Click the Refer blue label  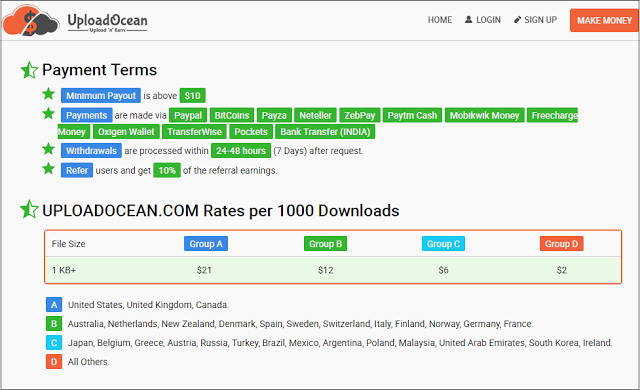(77, 170)
